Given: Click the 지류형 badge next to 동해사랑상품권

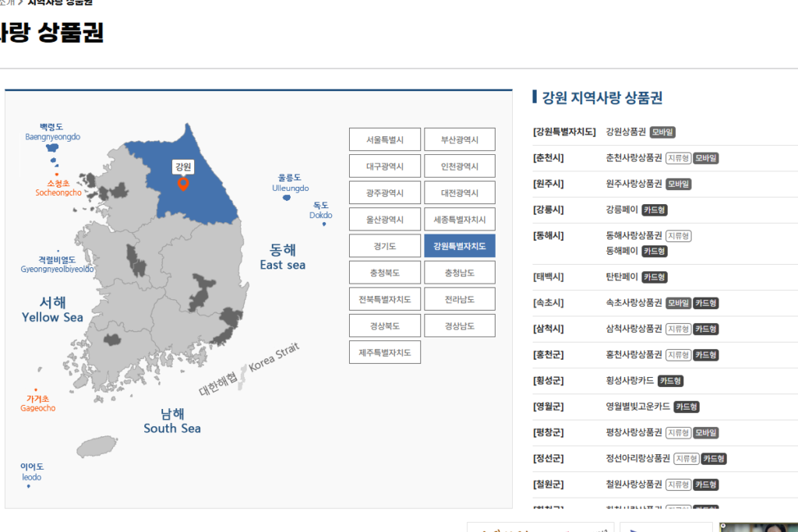Looking at the screenshot, I should click(677, 235).
